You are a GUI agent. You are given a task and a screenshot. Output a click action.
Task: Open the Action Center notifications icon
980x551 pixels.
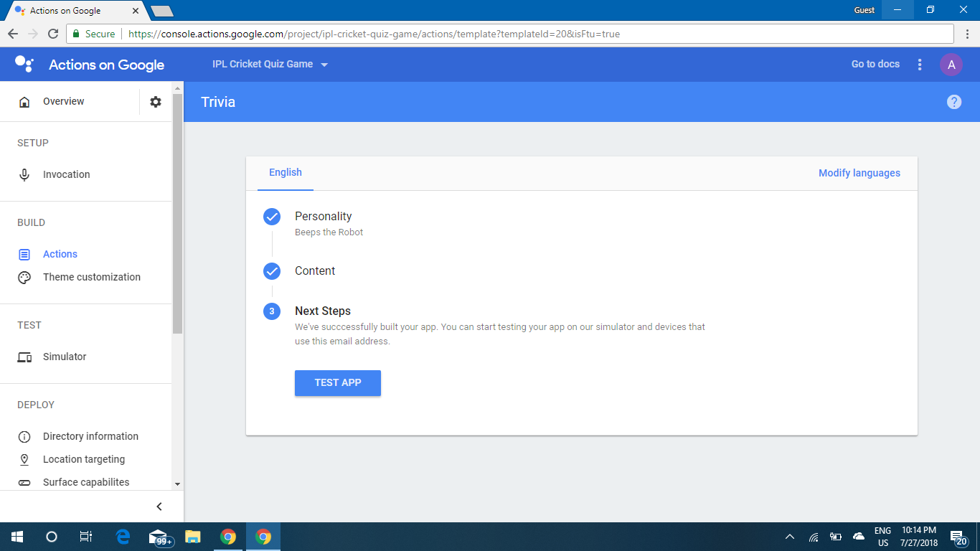coord(958,537)
